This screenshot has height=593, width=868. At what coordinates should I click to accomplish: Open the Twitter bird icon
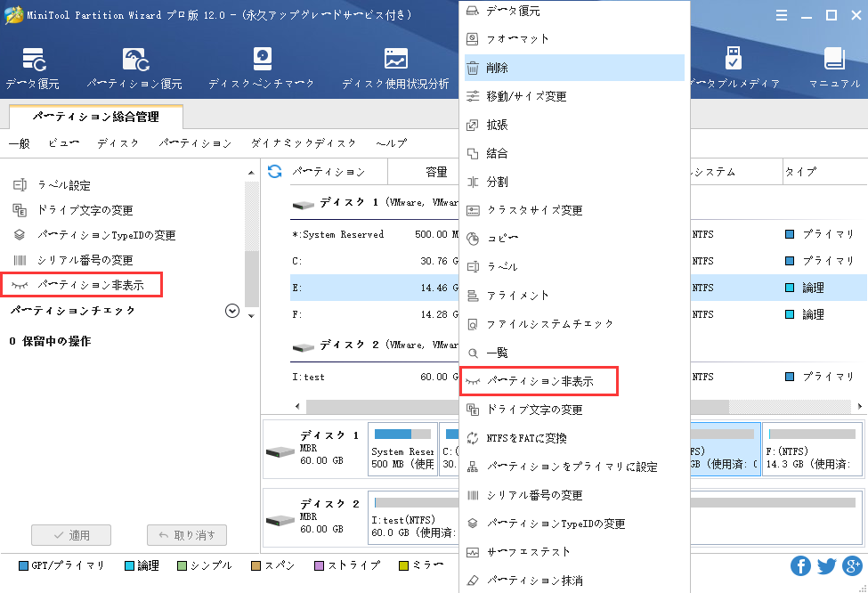(x=826, y=566)
